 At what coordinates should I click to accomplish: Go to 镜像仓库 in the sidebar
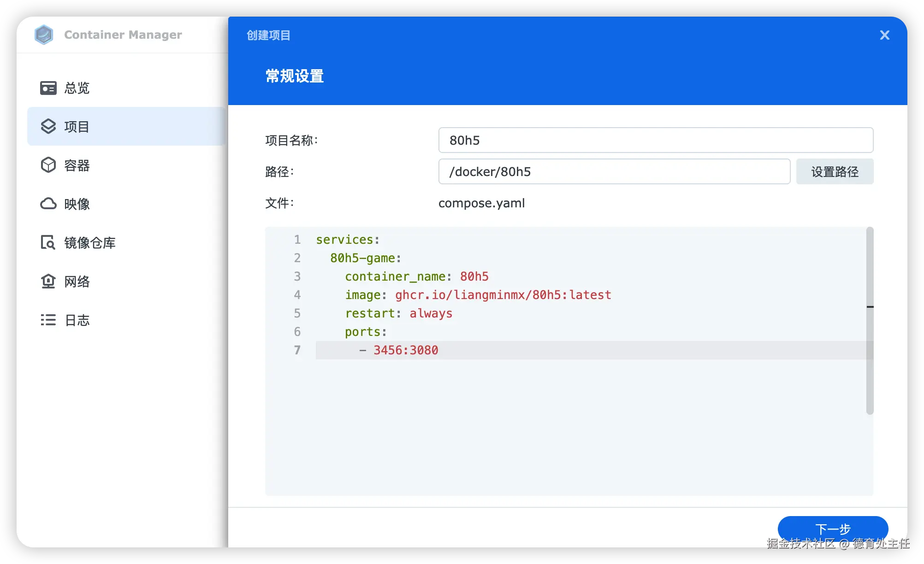pos(90,243)
